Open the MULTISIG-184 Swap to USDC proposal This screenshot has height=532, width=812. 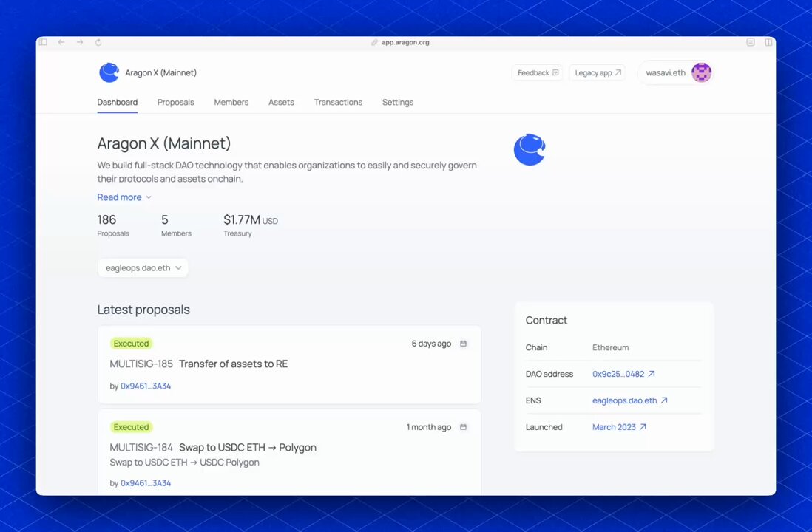tap(289, 453)
